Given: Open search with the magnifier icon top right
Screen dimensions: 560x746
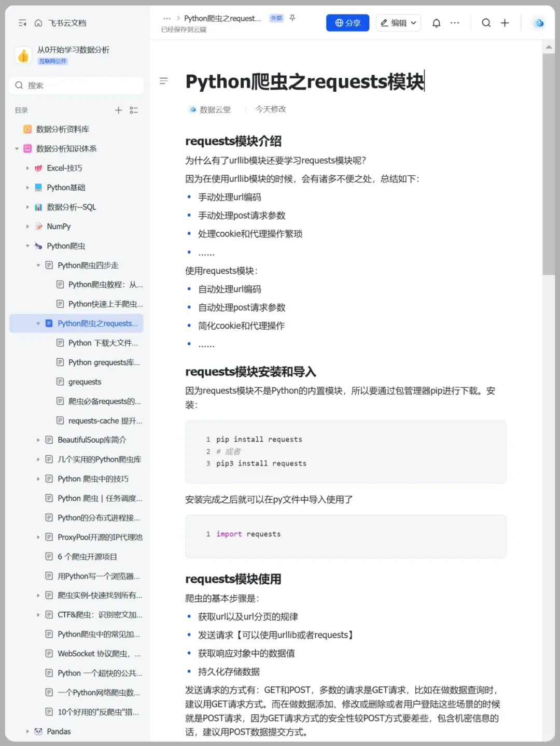Looking at the screenshot, I should click(x=486, y=23).
